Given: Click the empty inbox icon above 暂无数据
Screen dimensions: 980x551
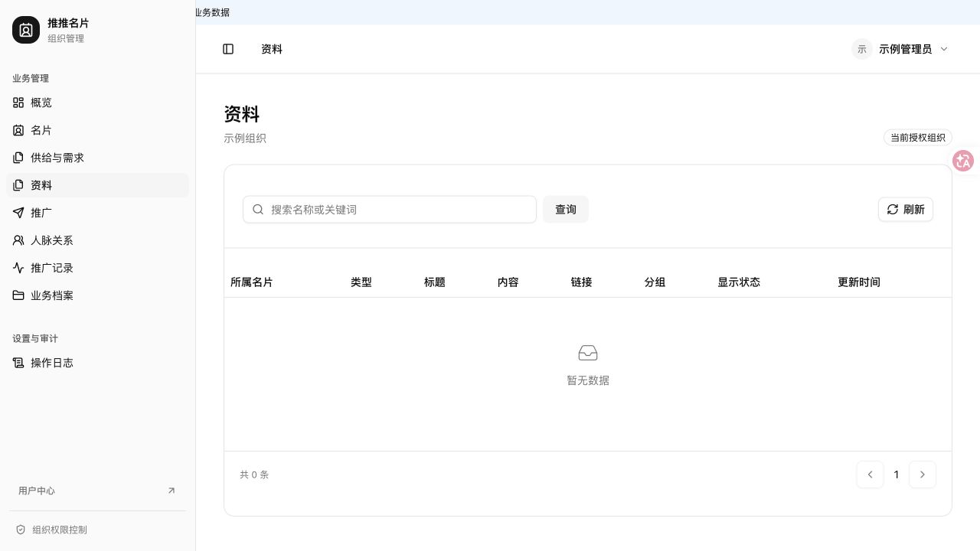Looking at the screenshot, I should point(588,353).
